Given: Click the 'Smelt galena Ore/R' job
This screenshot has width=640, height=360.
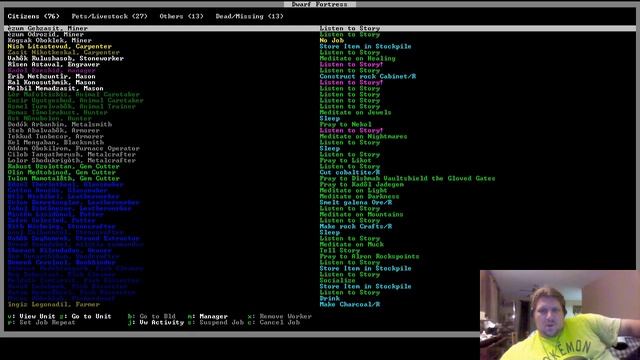Looking at the screenshot, I should coord(356,202).
